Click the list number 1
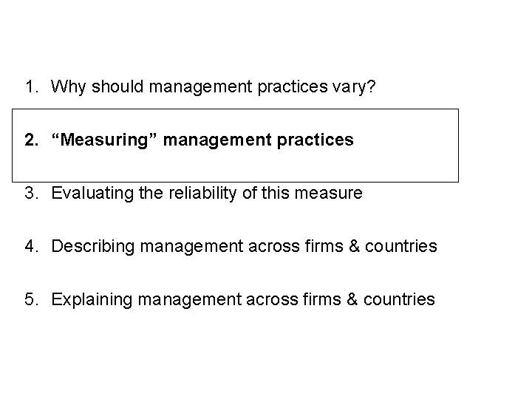Viewport: 532px width, 399px height. pyautogui.click(x=32, y=86)
